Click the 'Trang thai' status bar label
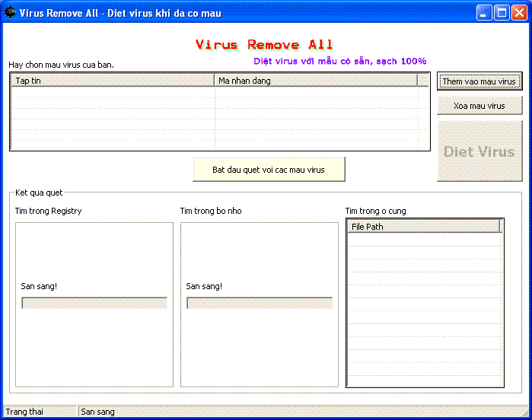 pyautogui.click(x=25, y=412)
